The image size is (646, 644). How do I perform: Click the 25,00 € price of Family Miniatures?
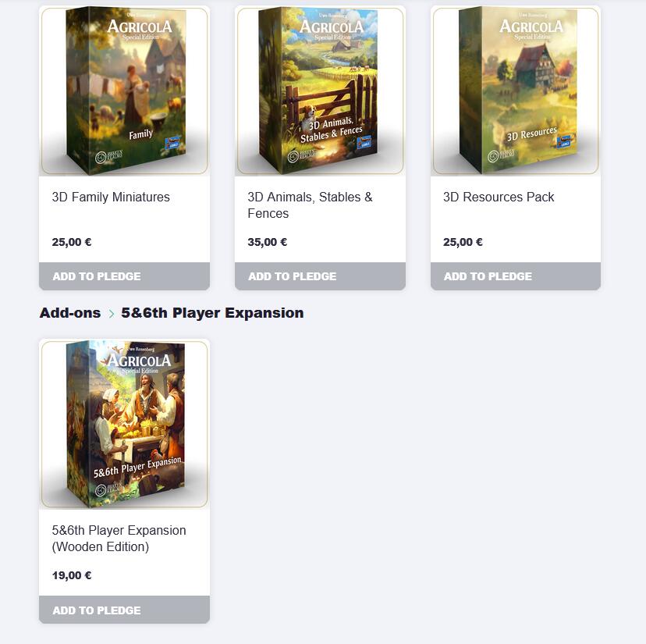point(72,242)
